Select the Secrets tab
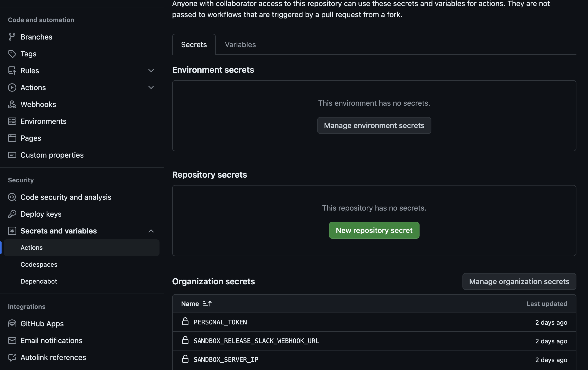Viewport: 588px width, 370px height. [194, 45]
